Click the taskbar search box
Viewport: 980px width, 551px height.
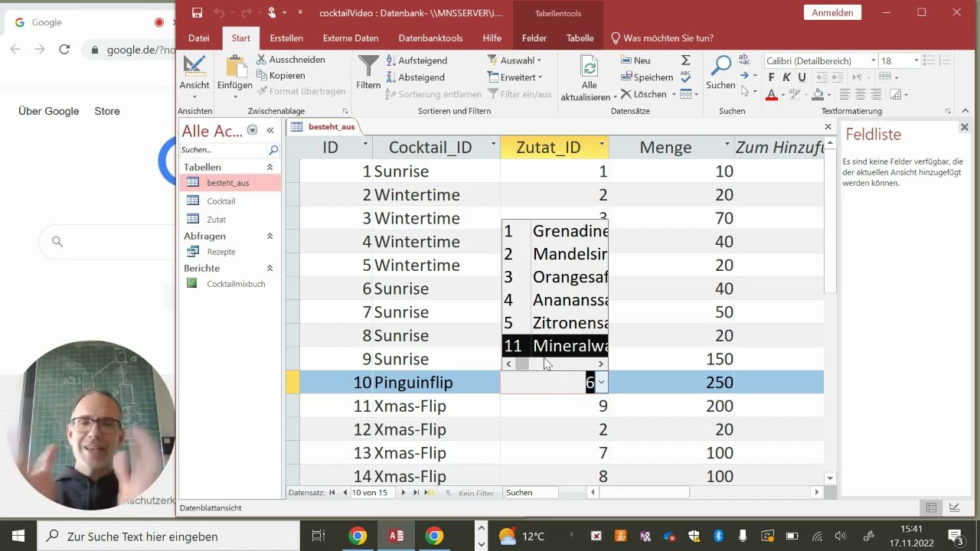click(x=168, y=536)
